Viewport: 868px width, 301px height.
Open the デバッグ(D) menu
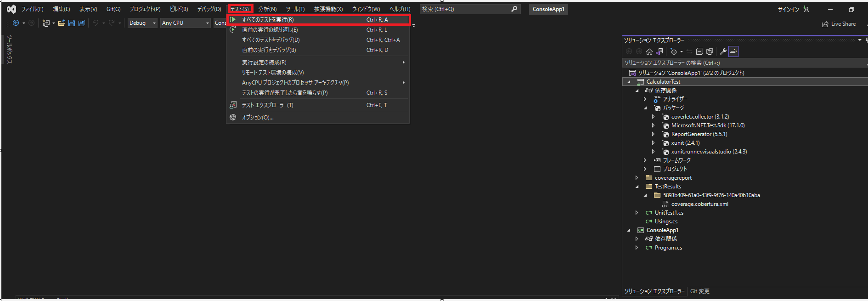(x=209, y=9)
